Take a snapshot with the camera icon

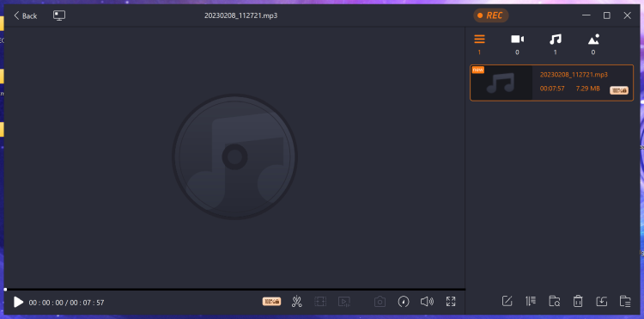[380, 302]
